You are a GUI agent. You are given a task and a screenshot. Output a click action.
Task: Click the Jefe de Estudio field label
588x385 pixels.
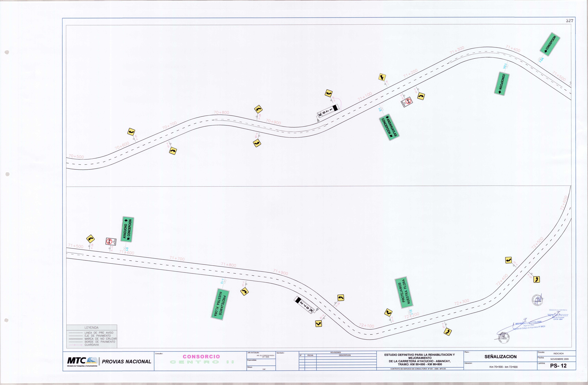tap(253, 353)
